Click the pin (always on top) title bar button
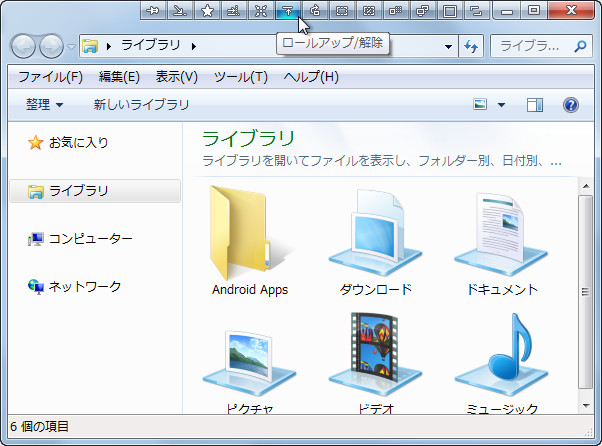Screen dimensions: 602x446 [x=153, y=10]
